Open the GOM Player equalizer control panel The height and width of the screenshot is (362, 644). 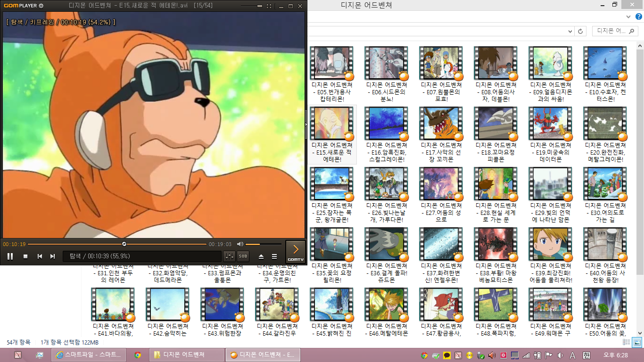[229, 256]
